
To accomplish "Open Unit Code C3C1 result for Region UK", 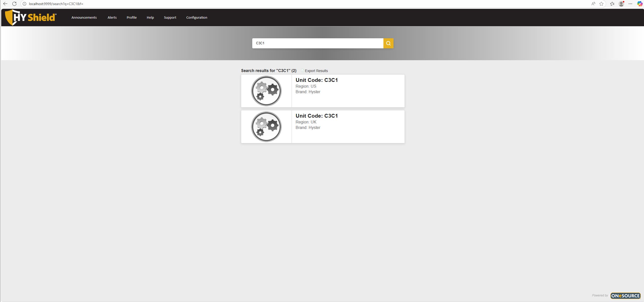I will click(x=317, y=116).
